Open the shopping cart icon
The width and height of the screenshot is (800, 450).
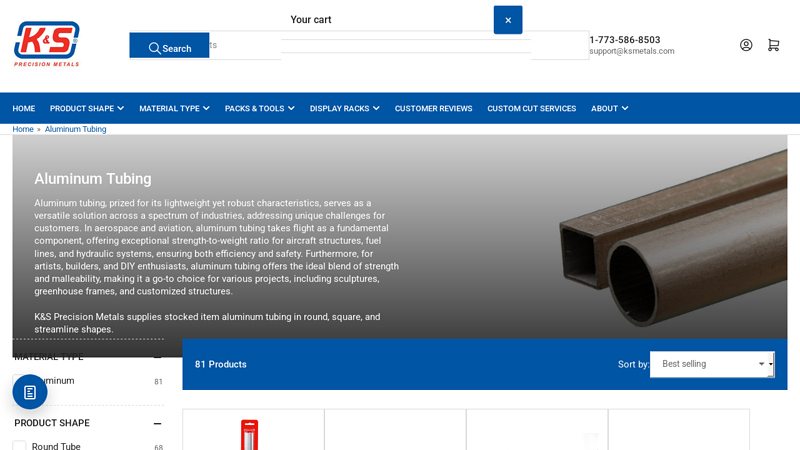pos(773,45)
